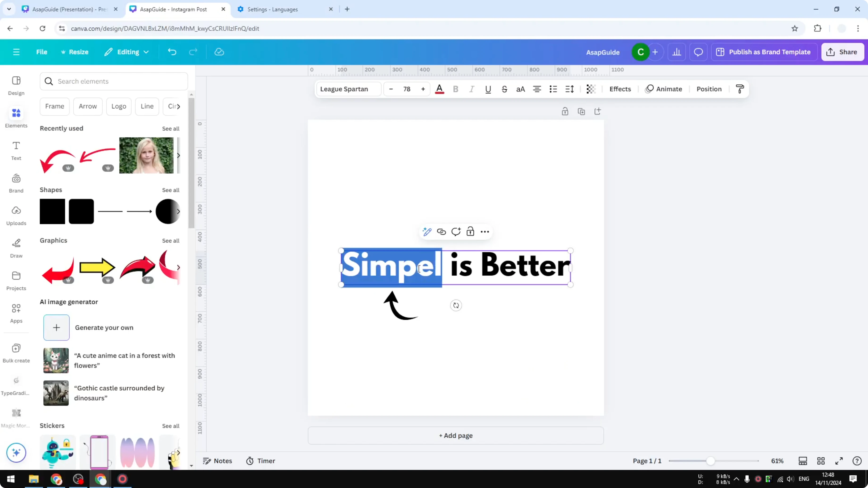
Task: Expand the Shapes row with the chevron
Action: [x=178, y=211]
